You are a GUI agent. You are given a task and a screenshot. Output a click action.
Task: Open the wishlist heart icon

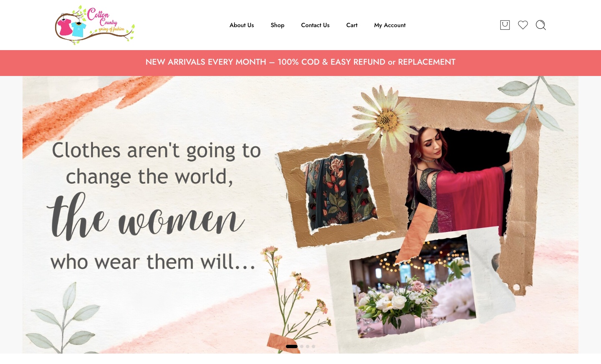523,25
